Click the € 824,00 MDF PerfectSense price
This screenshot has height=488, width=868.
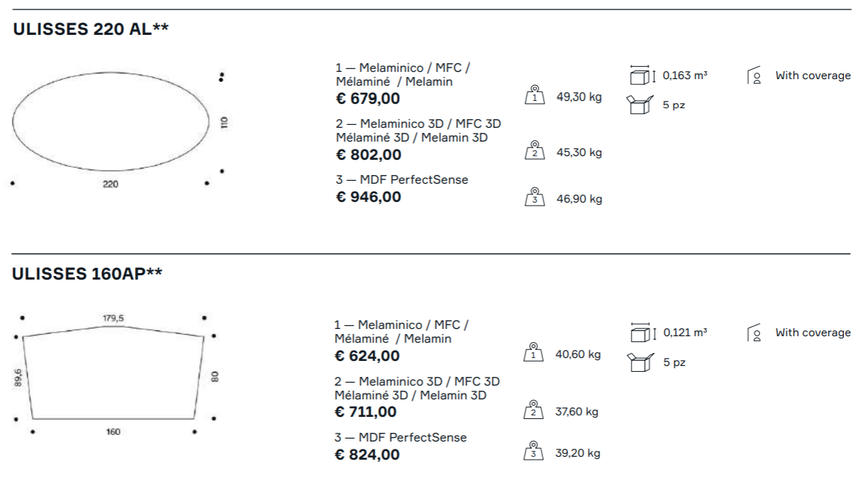tap(367, 455)
